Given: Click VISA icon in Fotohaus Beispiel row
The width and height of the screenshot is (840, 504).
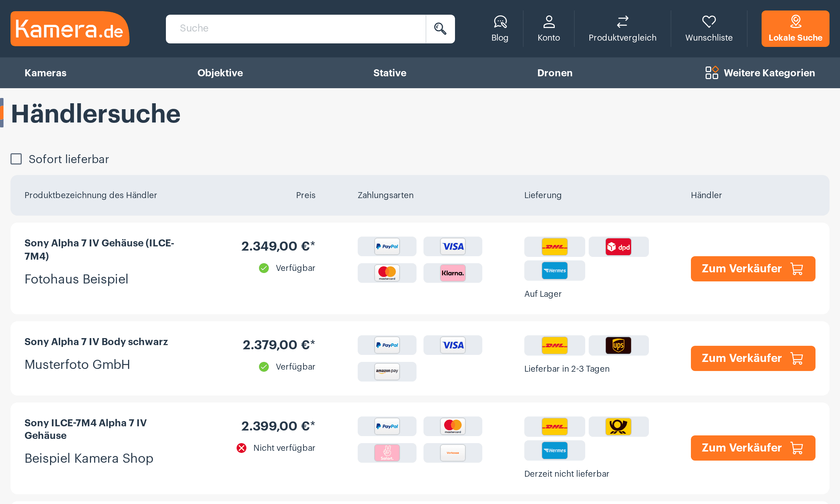Looking at the screenshot, I should [x=453, y=246].
